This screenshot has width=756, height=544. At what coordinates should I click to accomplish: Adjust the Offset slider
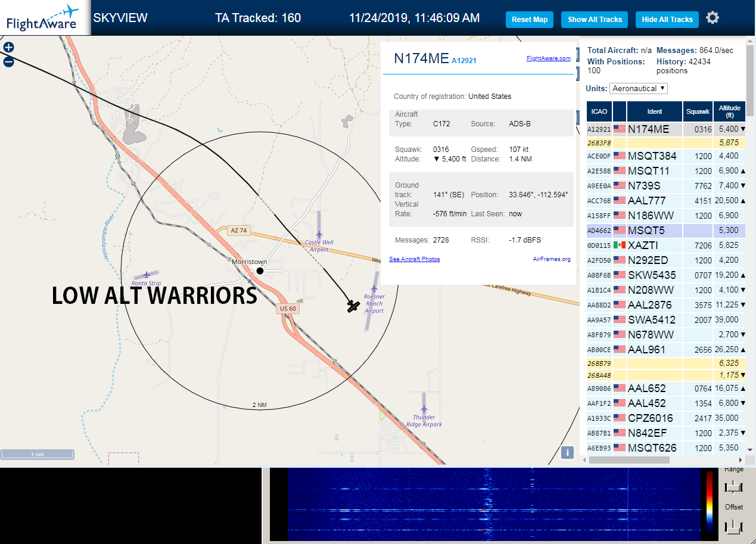coord(733,526)
